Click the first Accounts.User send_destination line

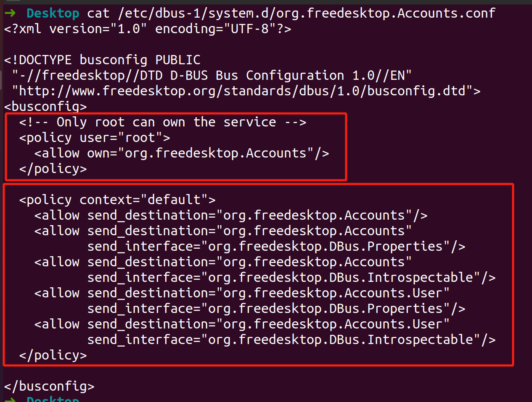coord(242,293)
